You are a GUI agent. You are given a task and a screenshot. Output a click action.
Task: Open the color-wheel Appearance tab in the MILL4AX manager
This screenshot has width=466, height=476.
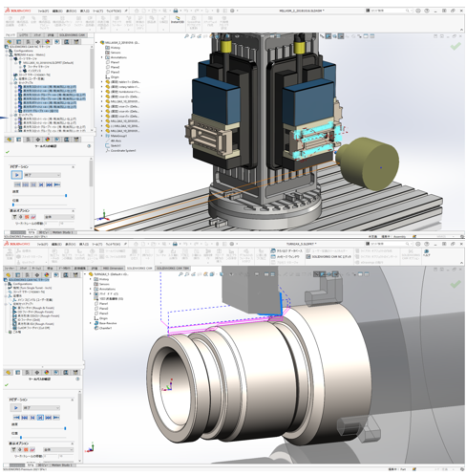click(x=48, y=42)
